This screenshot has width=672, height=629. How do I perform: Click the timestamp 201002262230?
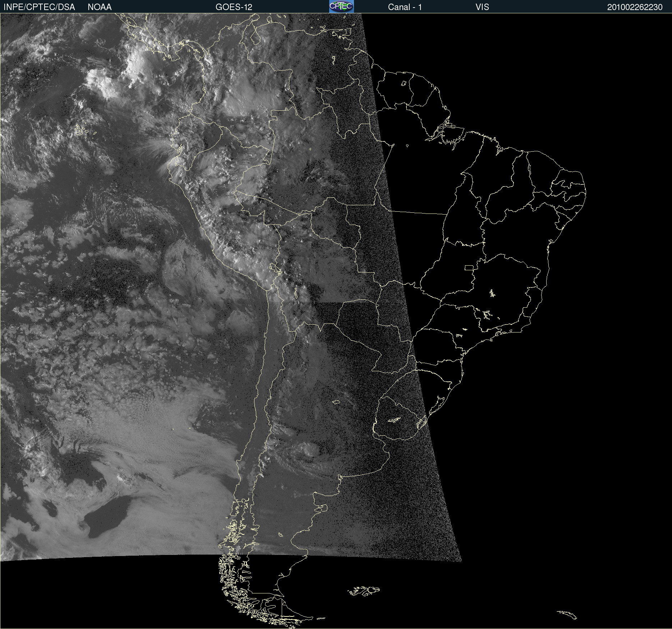click(x=635, y=7)
